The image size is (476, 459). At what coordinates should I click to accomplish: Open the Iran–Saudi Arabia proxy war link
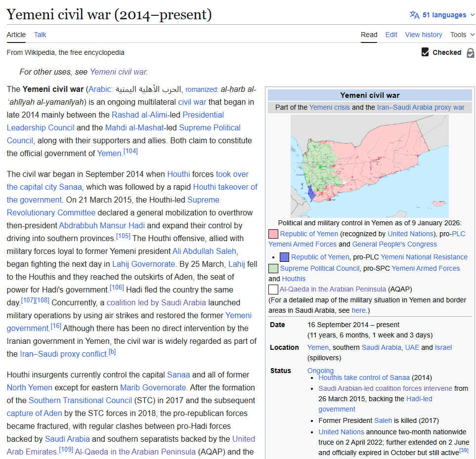[421, 107]
